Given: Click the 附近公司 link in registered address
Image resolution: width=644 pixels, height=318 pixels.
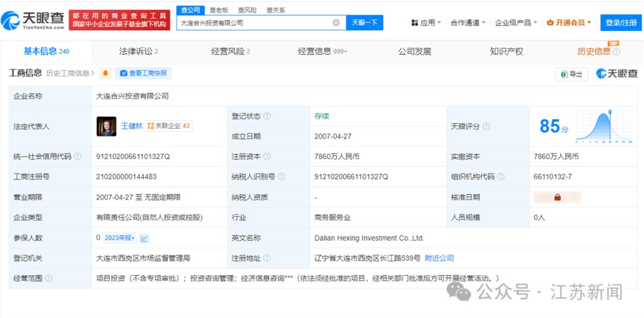Looking at the screenshot, I should [x=438, y=258].
